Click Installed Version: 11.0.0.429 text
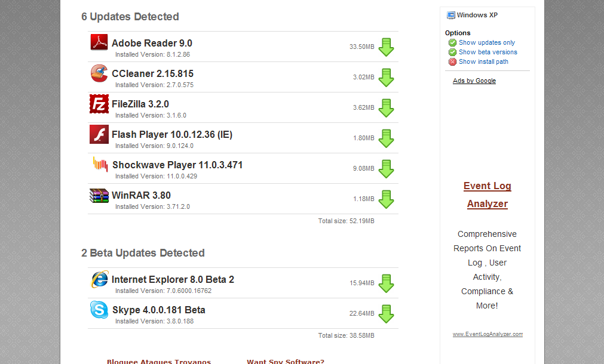Screen dimensions: 604x364 [x=156, y=176]
